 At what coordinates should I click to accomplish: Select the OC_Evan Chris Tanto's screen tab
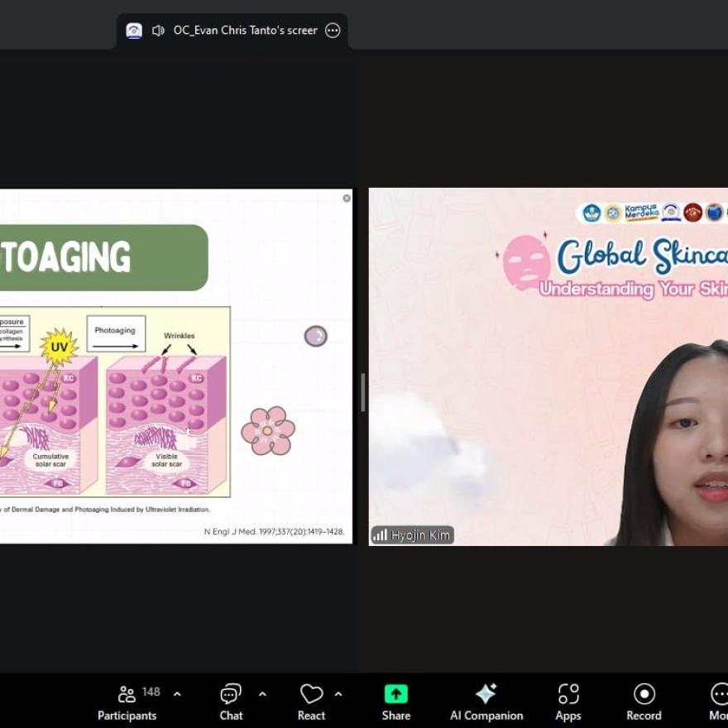245,31
